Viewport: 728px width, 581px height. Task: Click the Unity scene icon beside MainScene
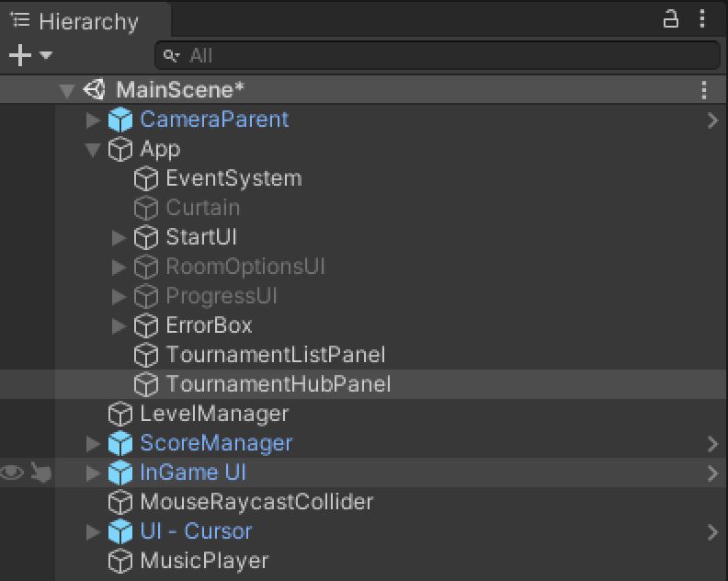(x=95, y=90)
